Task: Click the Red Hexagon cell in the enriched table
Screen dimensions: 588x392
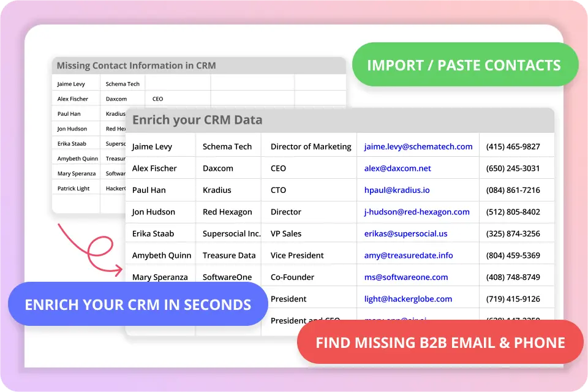Action: [x=227, y=212]
